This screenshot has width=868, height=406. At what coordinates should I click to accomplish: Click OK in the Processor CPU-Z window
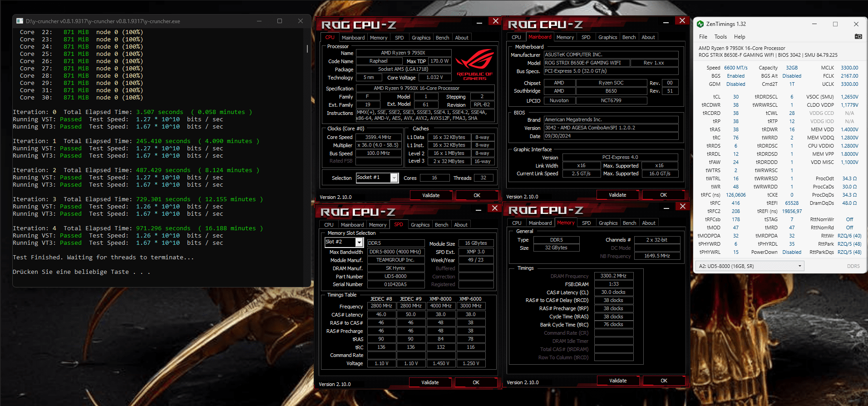(477, 195)
